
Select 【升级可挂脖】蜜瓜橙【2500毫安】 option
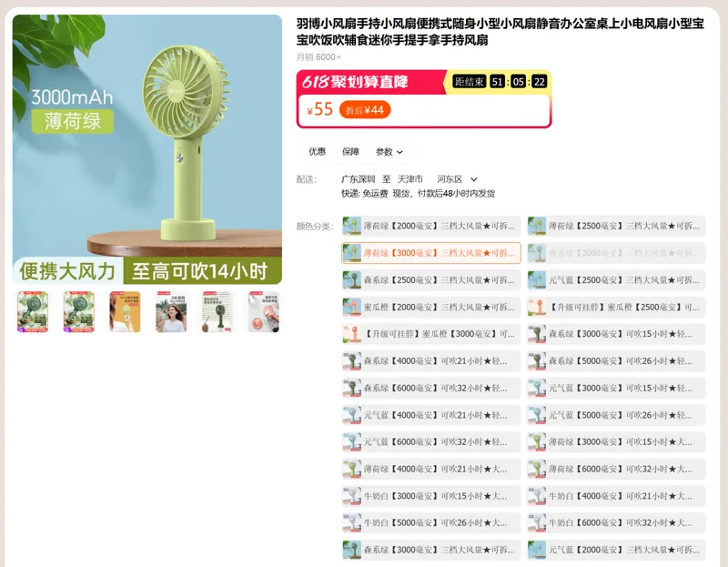click(x=617, y=307)
